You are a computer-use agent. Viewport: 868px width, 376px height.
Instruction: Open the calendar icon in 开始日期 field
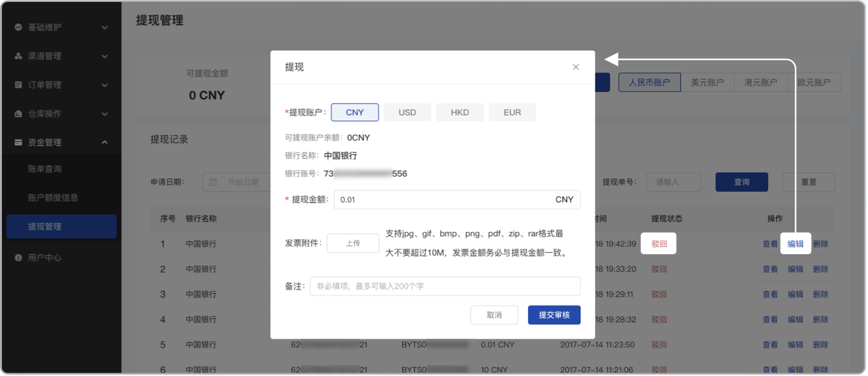point(212,182)
